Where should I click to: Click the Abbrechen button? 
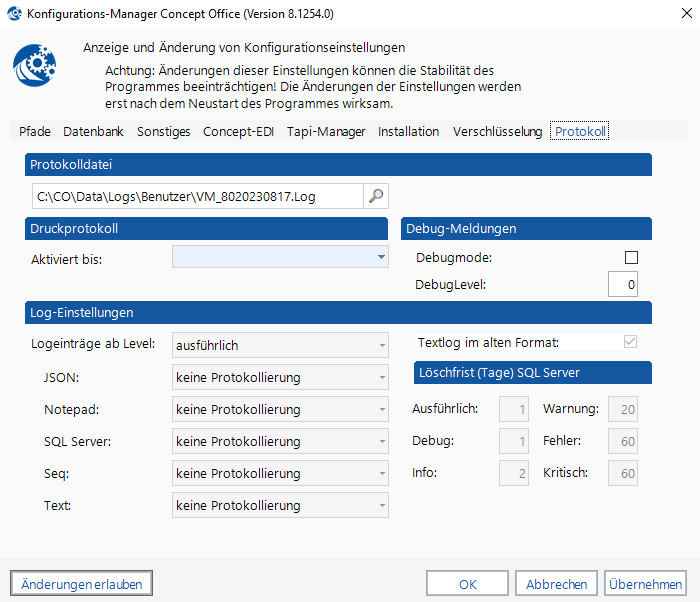(559, 583)
